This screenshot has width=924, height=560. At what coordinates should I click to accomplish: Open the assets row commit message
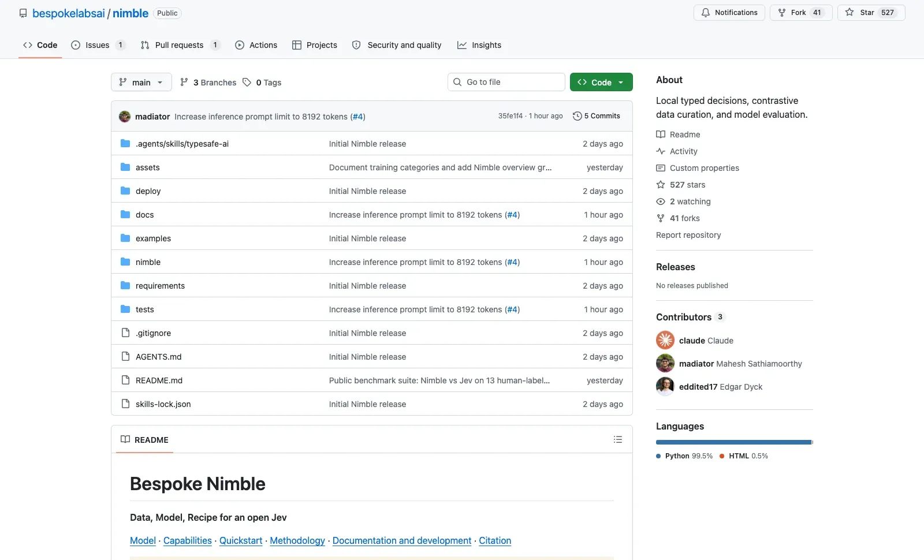click(440, 167)
